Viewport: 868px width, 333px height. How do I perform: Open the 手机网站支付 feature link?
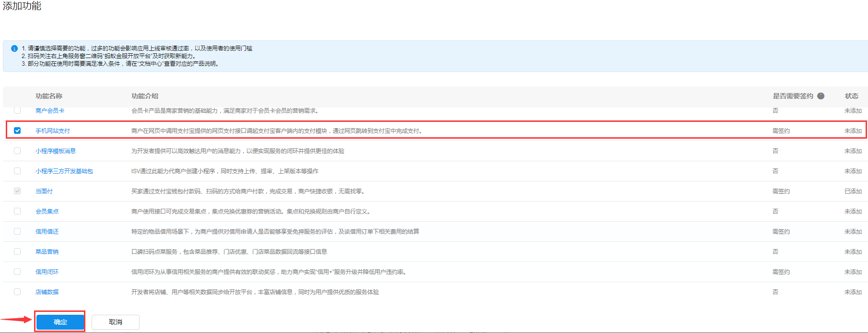53,131
